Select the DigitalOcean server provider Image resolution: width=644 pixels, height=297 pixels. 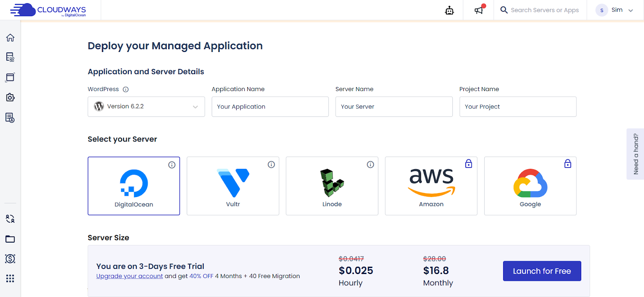click(134, 186)
